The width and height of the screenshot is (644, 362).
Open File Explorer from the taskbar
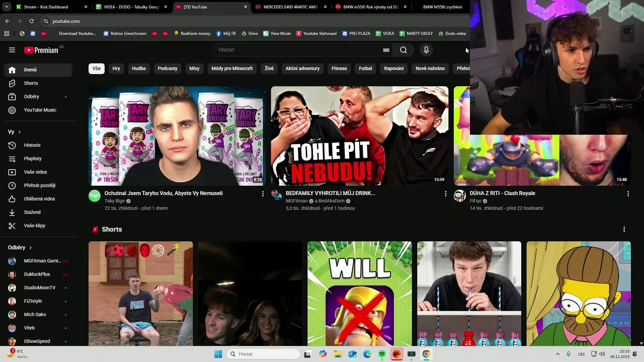[338, 354]
